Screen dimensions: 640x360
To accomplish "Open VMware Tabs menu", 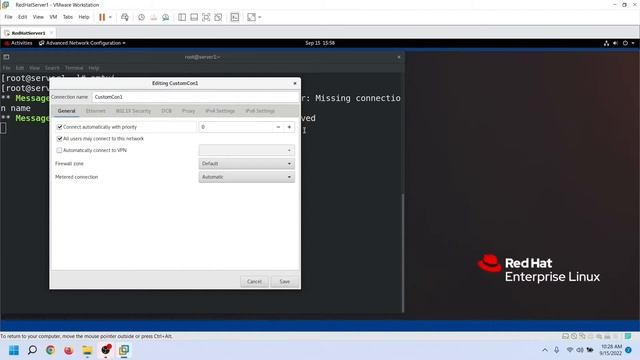I will pos(68,17).
